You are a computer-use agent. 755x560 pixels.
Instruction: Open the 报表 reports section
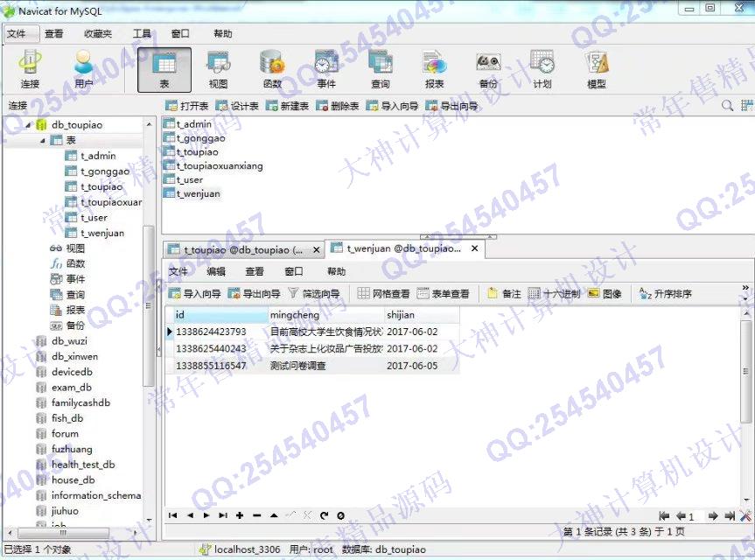coord(434,70)
